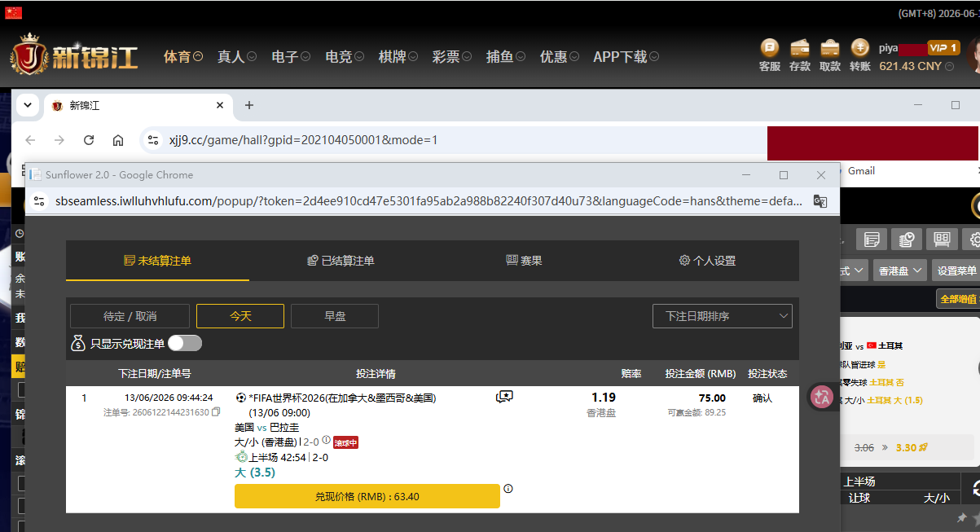Select the 待定 / 取消 filter
Viewport: 980px width, 532px height.
[x=130, y=316]
